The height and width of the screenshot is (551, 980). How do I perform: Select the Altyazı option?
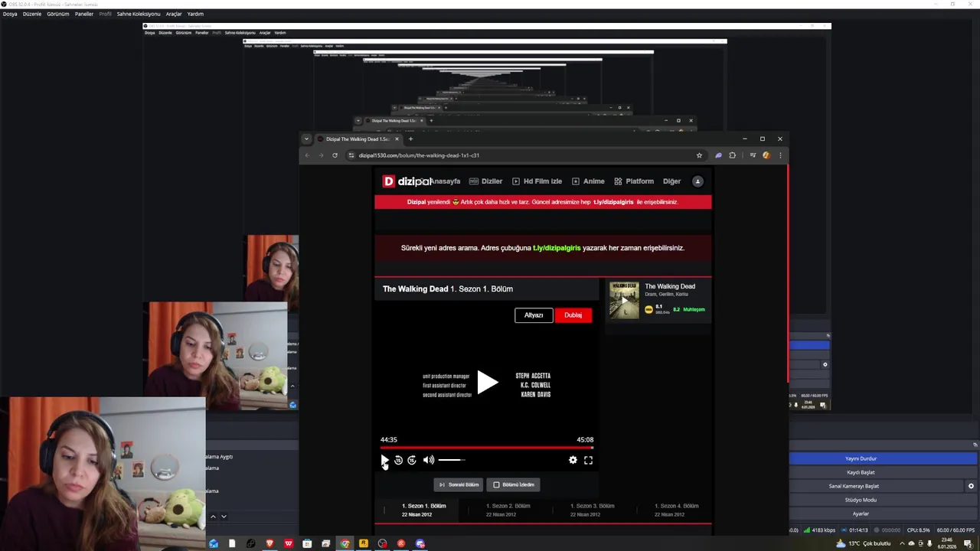(x=534, y=315)
